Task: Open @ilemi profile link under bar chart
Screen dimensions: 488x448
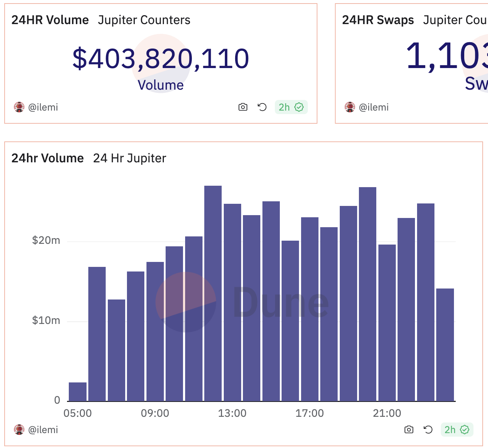Action: 43,430
